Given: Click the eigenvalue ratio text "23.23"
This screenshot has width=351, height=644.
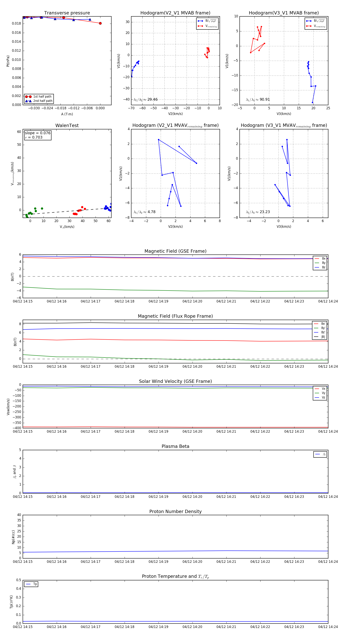Looking at the screenshot, I should pyautogui.click(x=265, y=212).
